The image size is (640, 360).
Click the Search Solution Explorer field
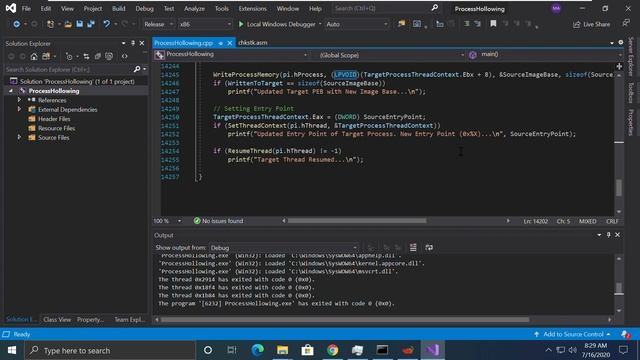click(69, 70)
